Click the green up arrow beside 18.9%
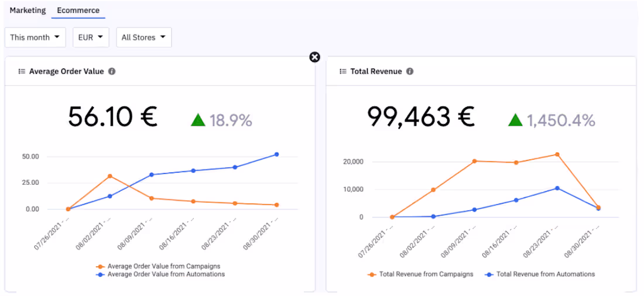 click(x=198, y=121)
